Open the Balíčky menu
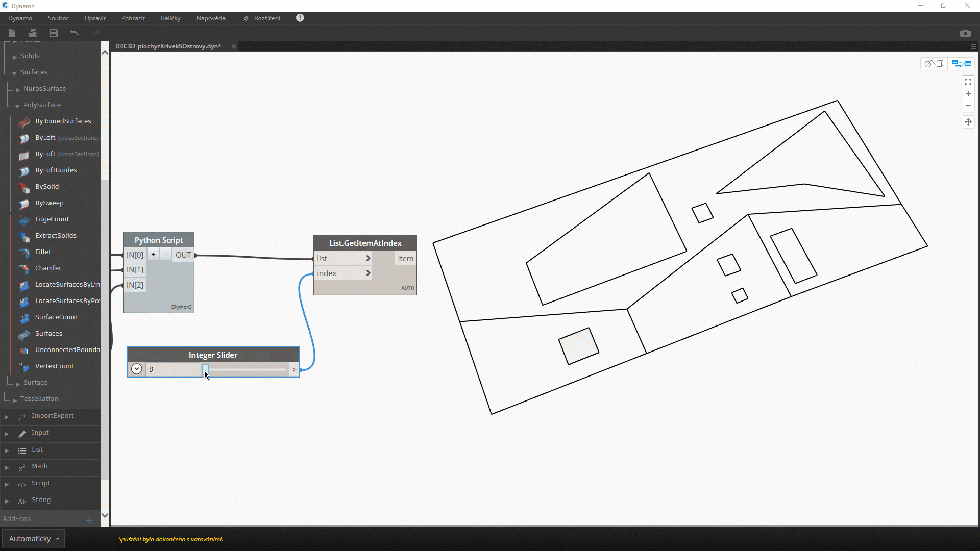This screenshot has height=551, width=980. tap(170, 18)
